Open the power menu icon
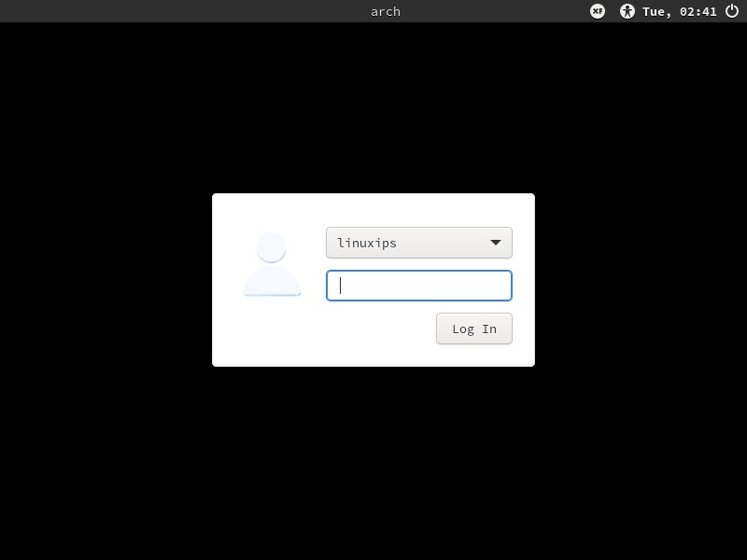Screen dimensions: 747x560 pos(732,11)
